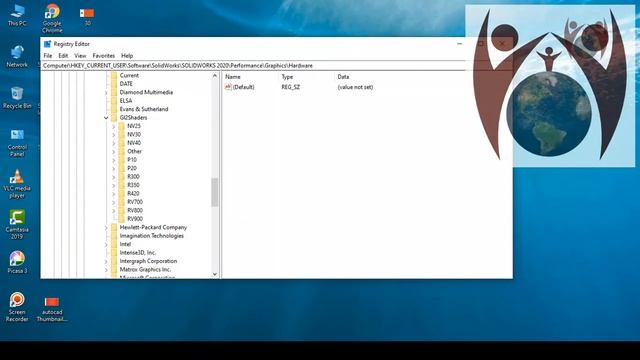
Task: Click the folder icon beside ELSA
Action: (114, 100)
